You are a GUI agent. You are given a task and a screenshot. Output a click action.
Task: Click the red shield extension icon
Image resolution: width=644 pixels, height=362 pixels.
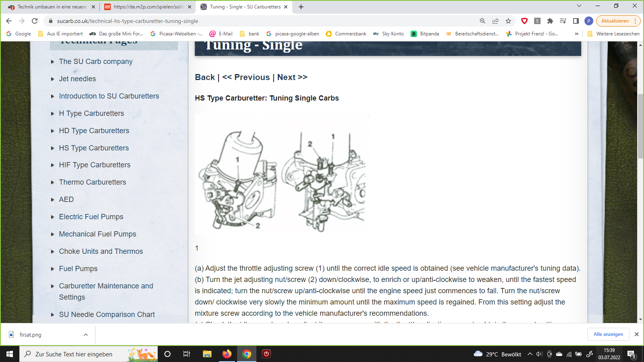[524, 21]
